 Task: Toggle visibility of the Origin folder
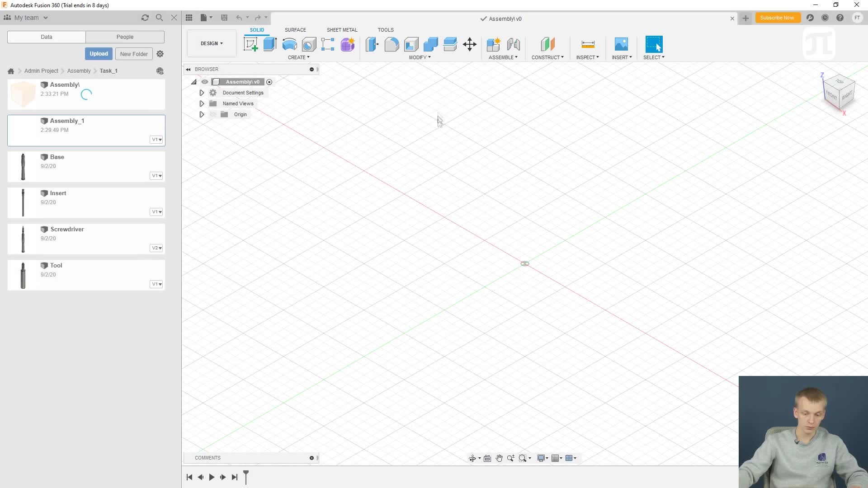click(213, 114)
